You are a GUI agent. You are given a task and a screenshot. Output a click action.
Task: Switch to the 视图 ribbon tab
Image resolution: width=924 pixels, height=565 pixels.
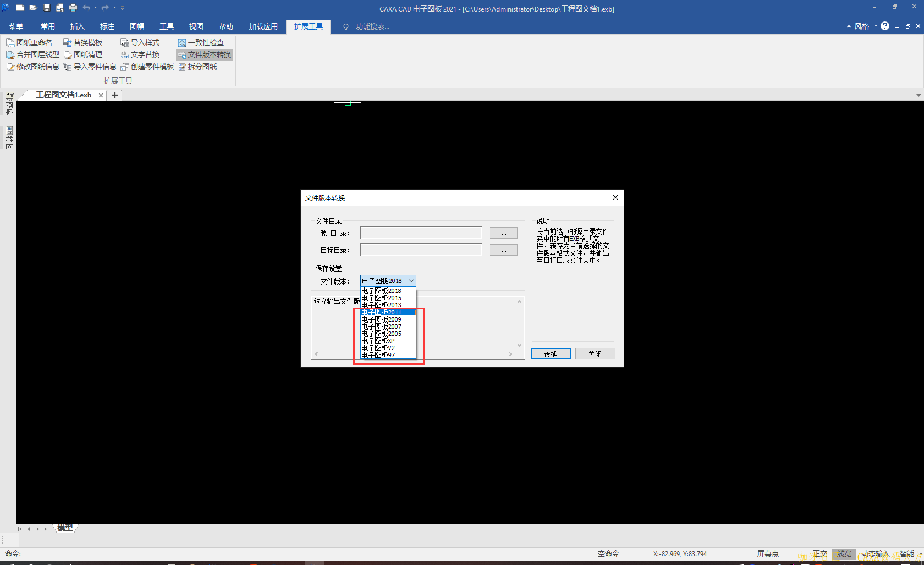[196, 26]
